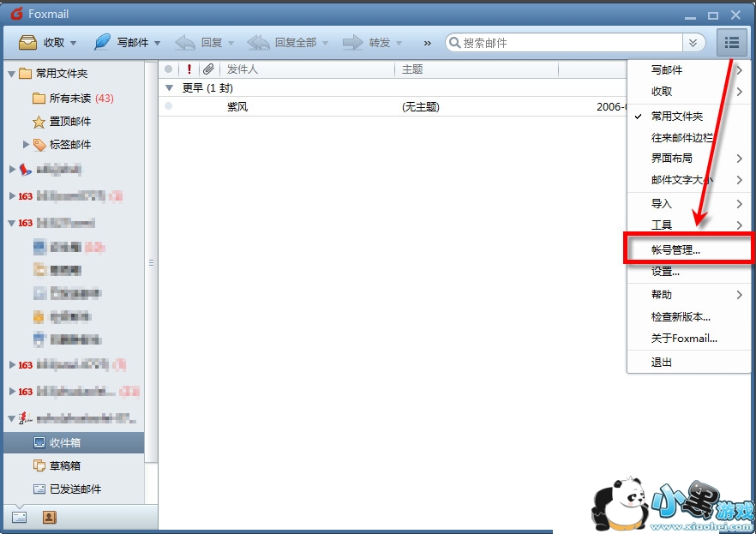Click the folder pane vertical scrollbar

point(151,261)
